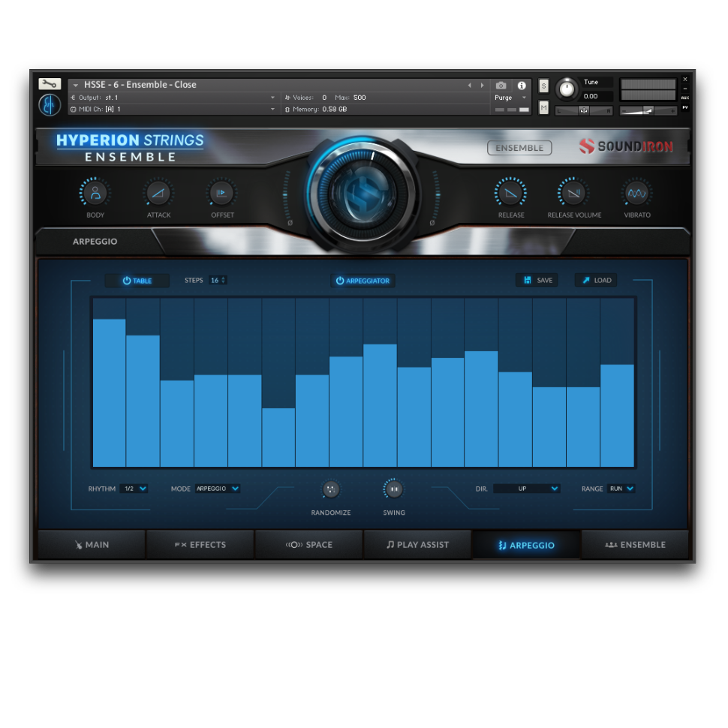The height and width of the screenshot is (728, 728).
Task: Click the Memory 0.58 GB readout
Action: (x=334, y=109)
